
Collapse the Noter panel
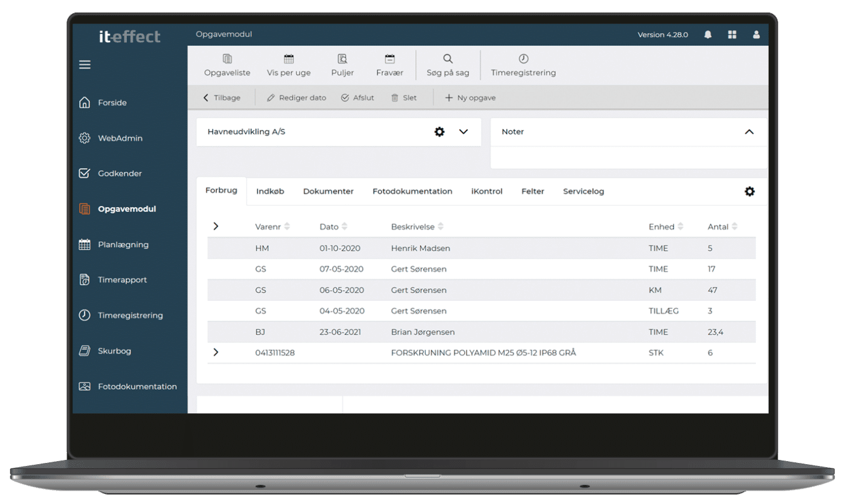(749, 132)
